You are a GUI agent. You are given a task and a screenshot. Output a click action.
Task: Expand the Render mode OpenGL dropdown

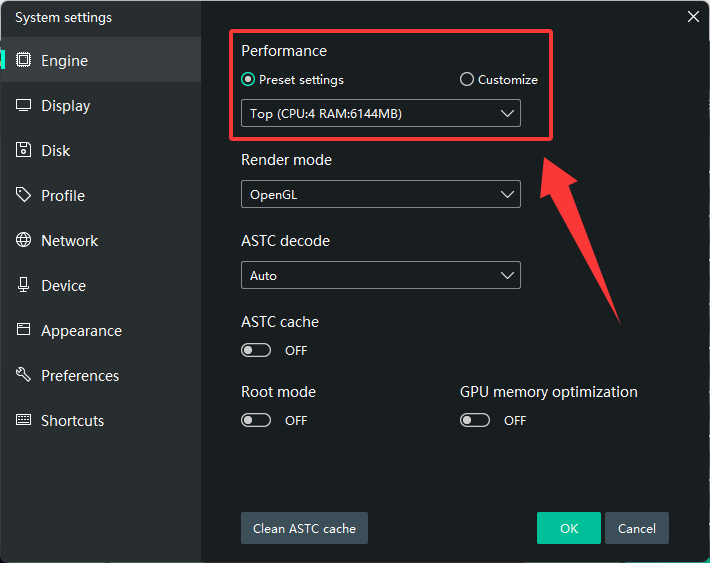click(x=380, y=194)
